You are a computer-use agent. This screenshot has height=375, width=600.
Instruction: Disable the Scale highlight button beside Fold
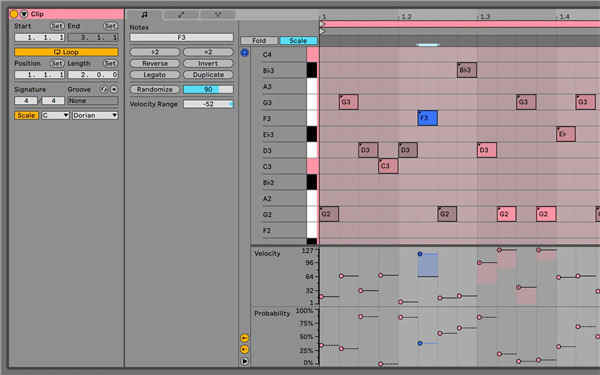coord(298,41)
